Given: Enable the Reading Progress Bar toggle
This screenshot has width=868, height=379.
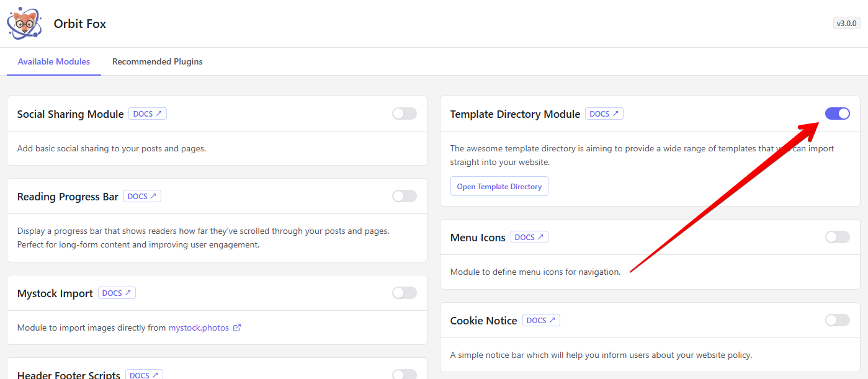Looking at the screenshot, I should click(x=405, y=196).
